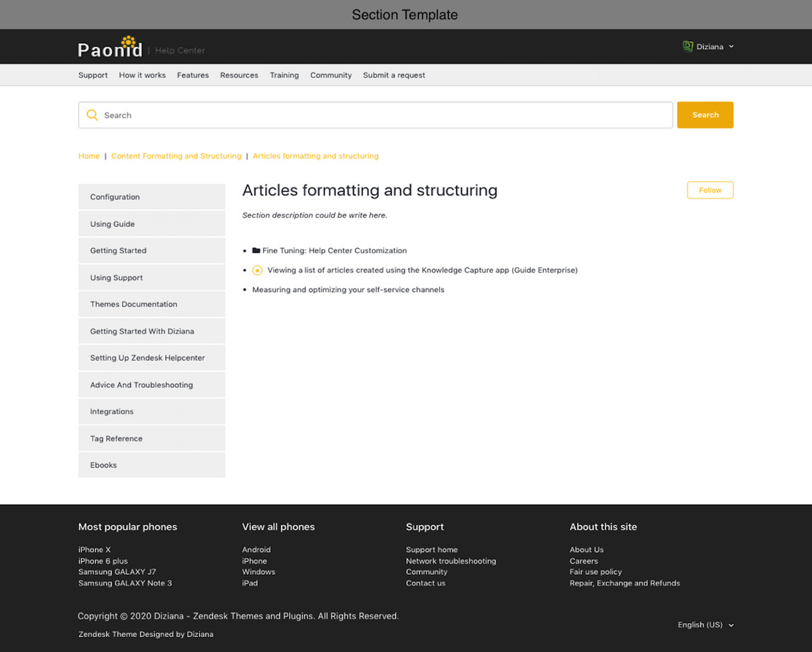Click the section description italic text
Viewport: 812px width, 652px height.
314,216
